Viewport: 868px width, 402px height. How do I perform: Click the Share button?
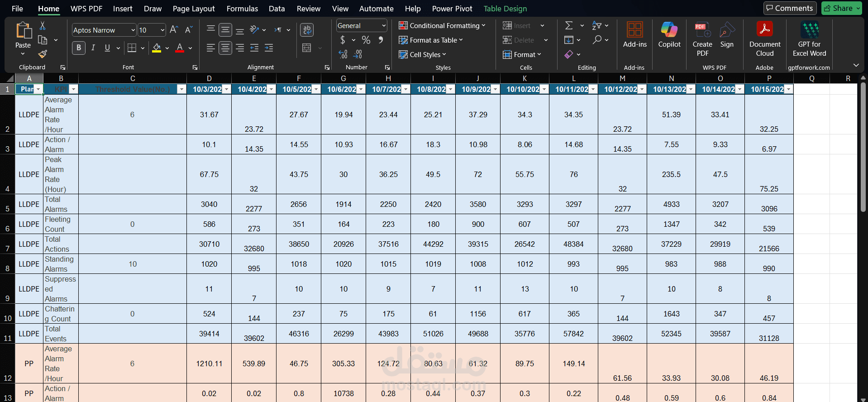tap(842, 8)
